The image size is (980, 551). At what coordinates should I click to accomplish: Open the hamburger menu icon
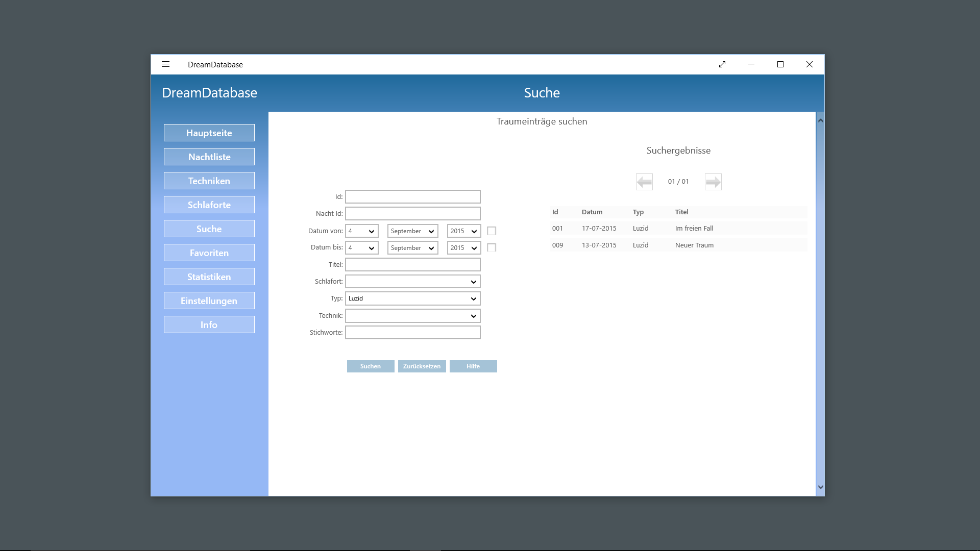pyautogui.click(x=165, y=64)
